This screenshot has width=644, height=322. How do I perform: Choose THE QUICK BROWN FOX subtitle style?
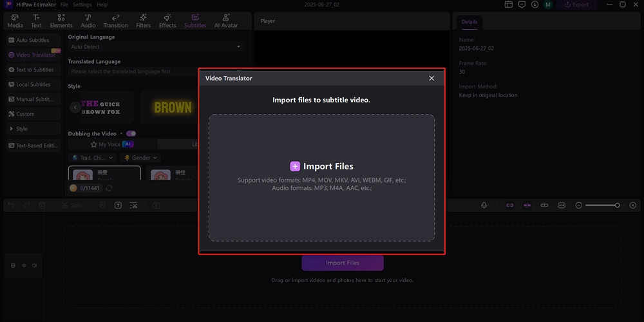pyautogui.click(x=101, y=107)
